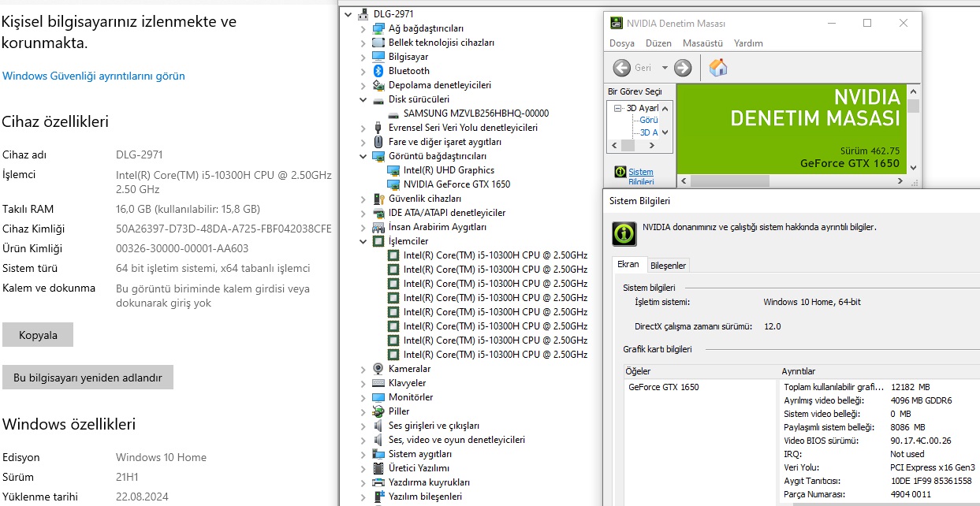Open the Dosya menu
Viewport: 980px width, 506px height.
pyautogui.click(x=622, y=43)
